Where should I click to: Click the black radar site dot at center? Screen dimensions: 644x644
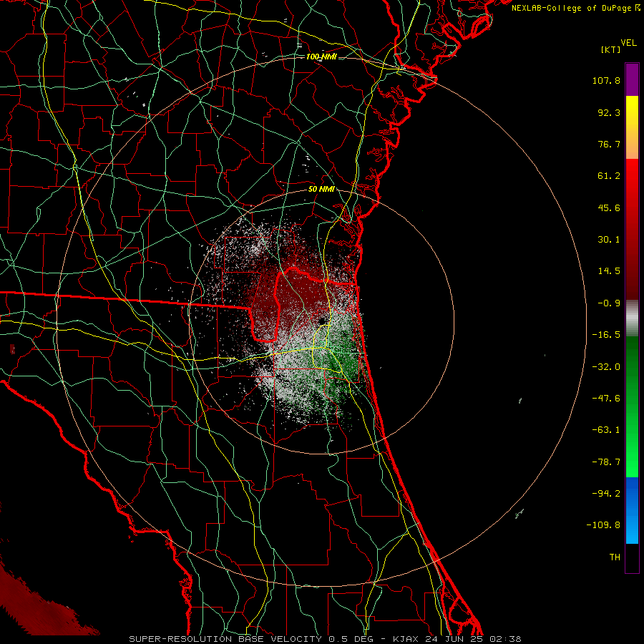pos(323,321)
